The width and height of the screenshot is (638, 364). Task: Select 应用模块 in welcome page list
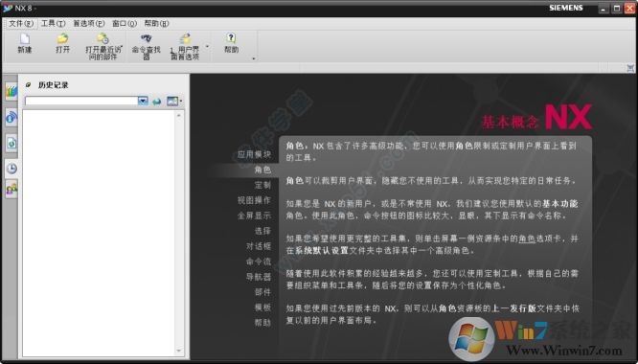coord(254,154)
